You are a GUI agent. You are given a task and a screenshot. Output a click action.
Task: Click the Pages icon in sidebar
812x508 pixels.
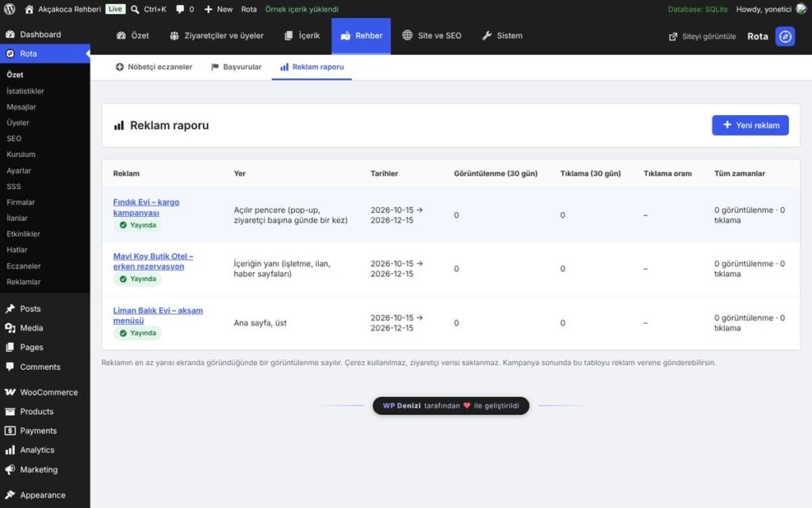point(10,347)
